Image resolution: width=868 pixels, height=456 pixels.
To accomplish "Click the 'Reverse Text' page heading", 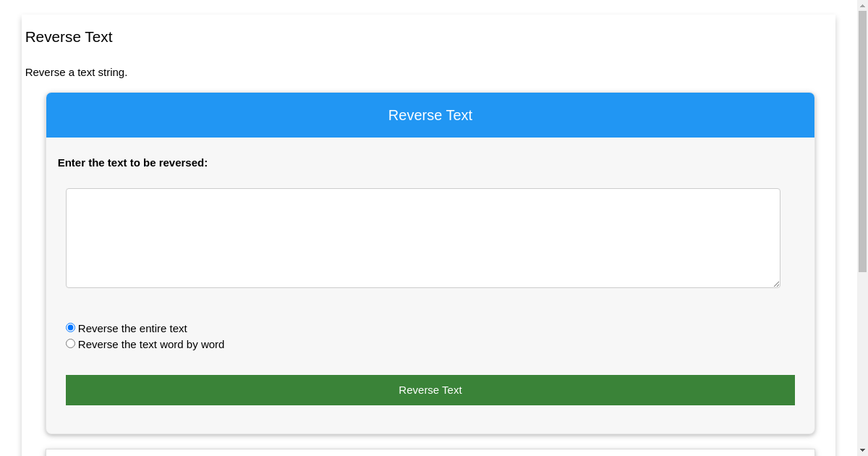I will click(x=69, y=37).
